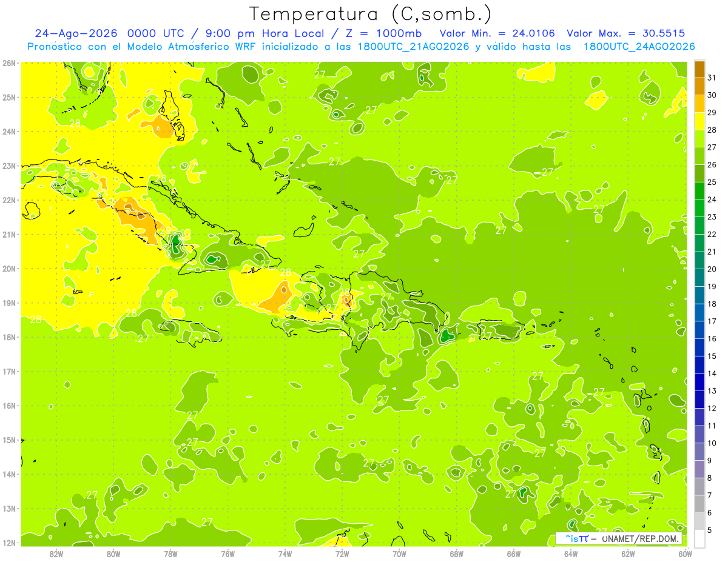Click the yellow colorbar segment between 28 and 29
Screen dimensions: 728x562
pos(699,121)
